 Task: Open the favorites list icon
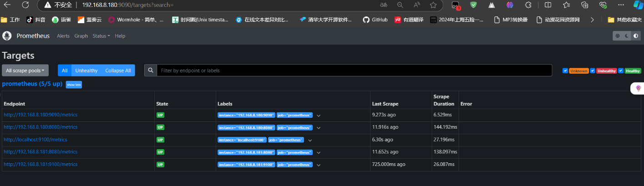[x=566, y=5]
